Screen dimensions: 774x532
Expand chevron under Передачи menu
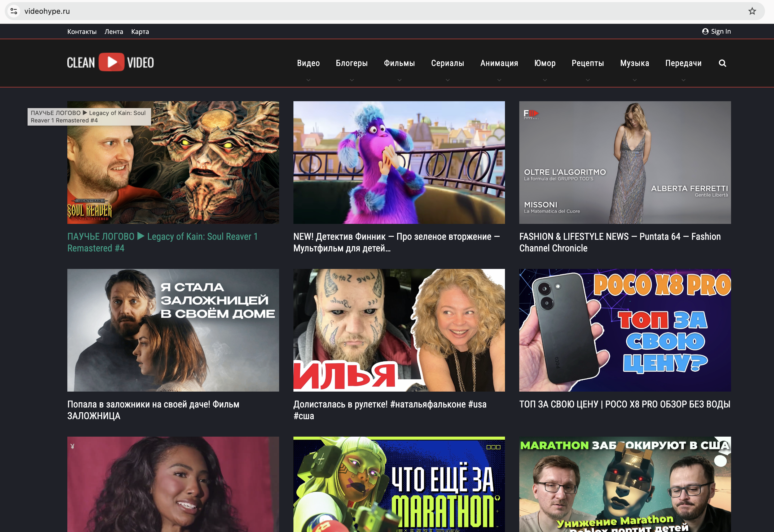(x=683, y=80)
